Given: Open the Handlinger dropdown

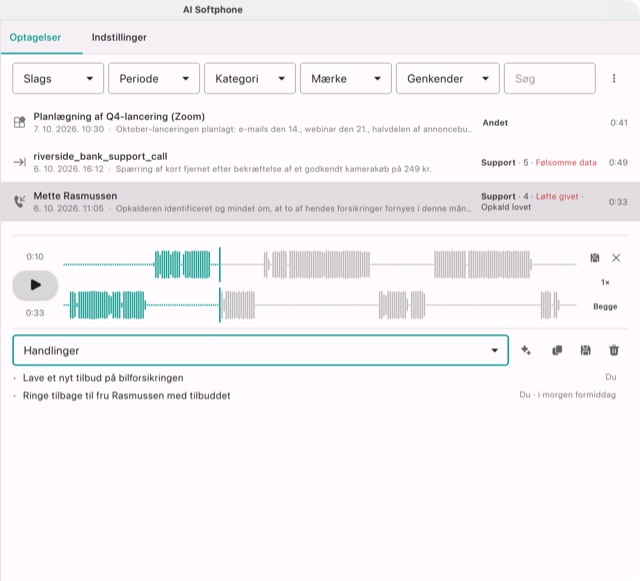Looking at the screenshot, I should click(x=260, y=350).
